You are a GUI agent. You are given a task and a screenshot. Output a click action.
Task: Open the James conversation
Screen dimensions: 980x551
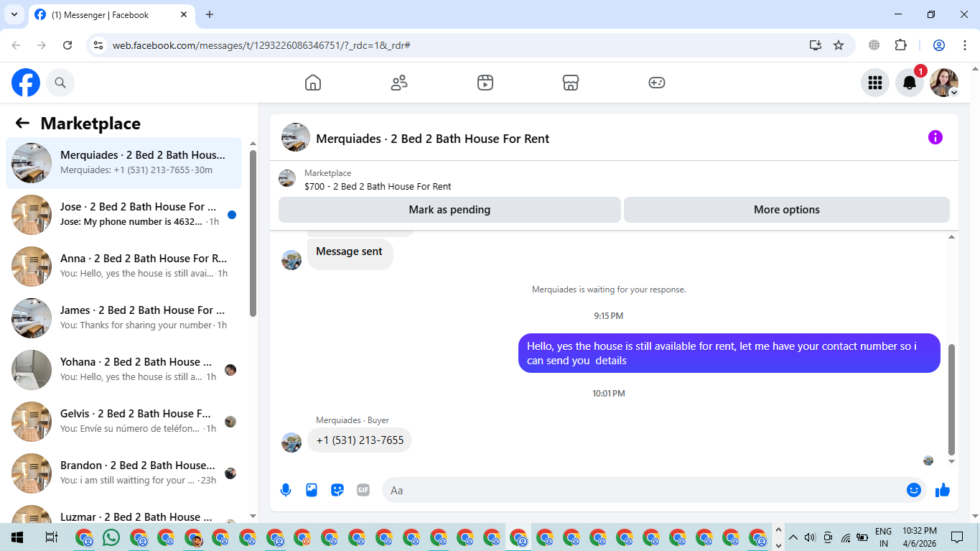coord(124,318)
